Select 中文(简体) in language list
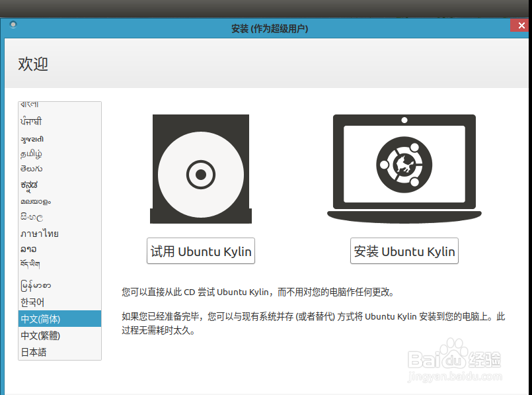This screenshot has height=395, width=532. click(59, 319)
